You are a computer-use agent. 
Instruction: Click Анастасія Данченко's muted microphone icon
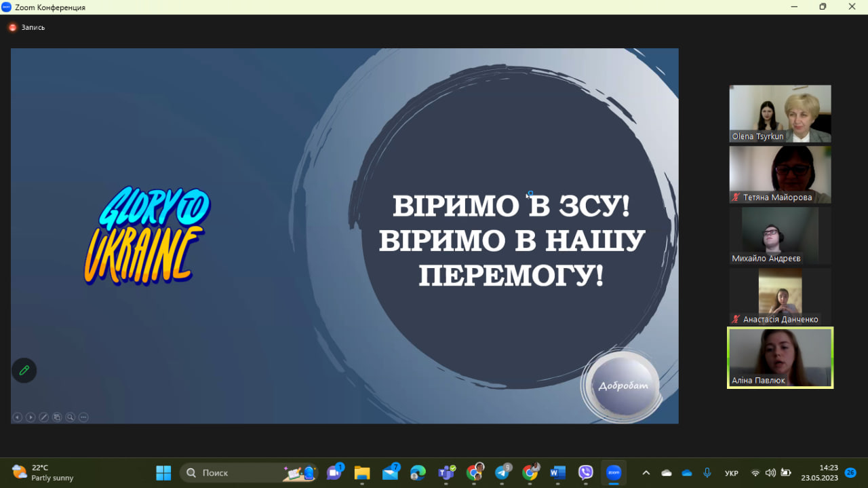click(x=736, y=320)
